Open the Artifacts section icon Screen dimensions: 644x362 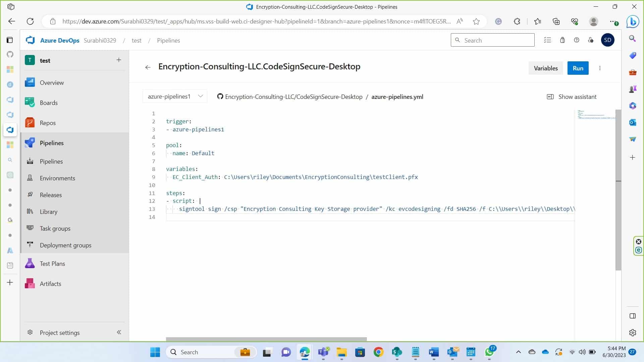30,284
